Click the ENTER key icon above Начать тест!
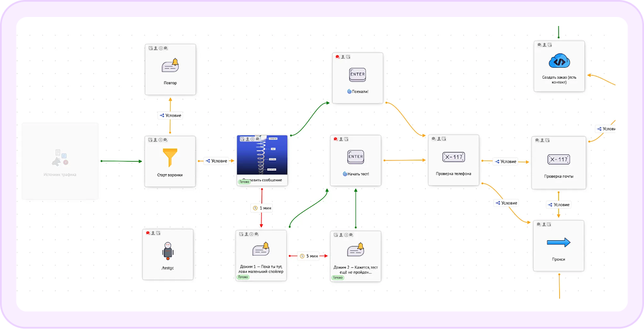 (355, 157)
